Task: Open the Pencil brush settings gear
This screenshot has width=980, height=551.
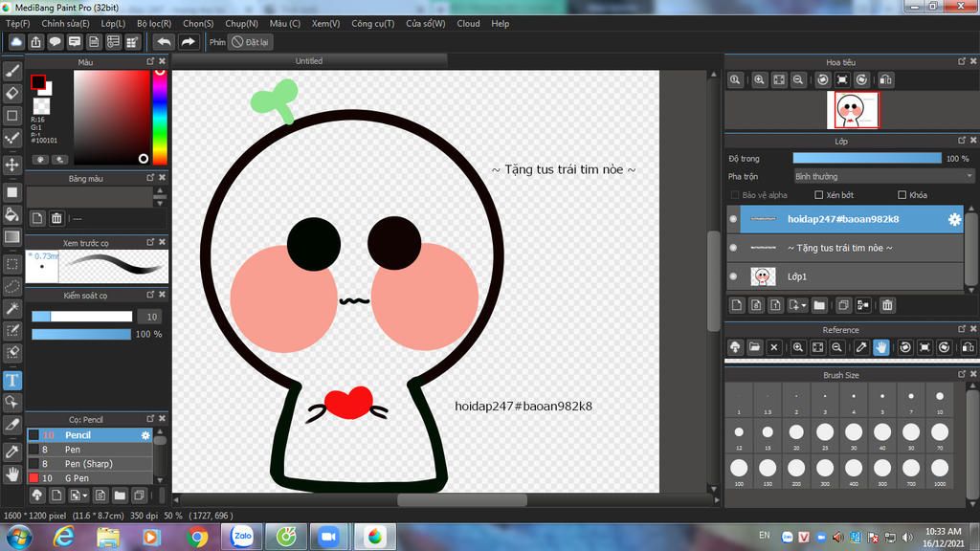Action: 145,435
